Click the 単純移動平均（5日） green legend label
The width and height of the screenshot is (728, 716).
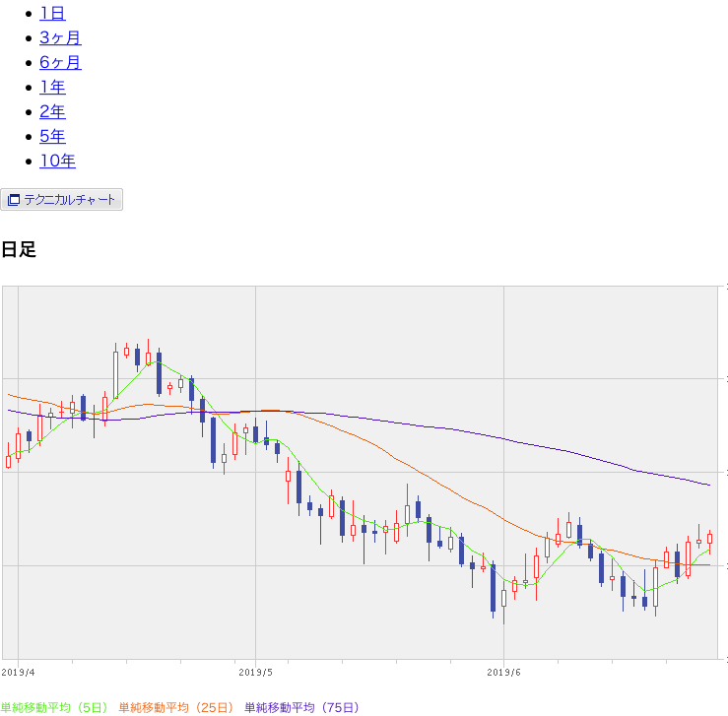coord(54,708)
